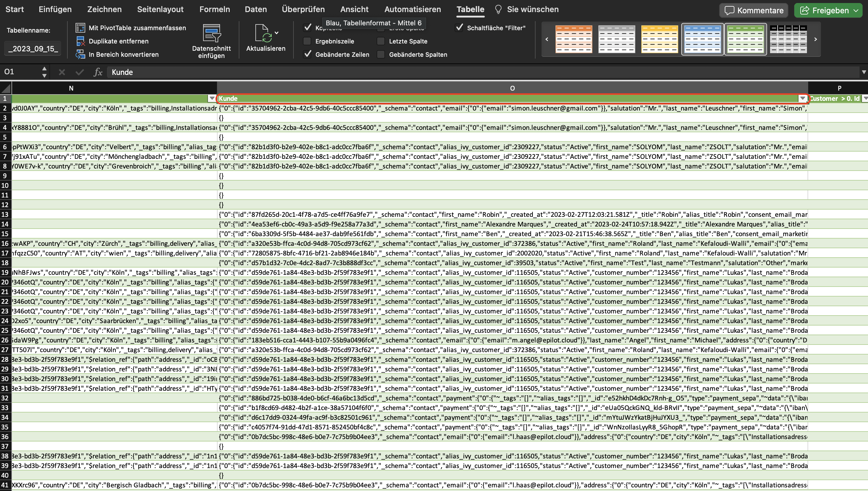
Task: Select row 26 header
Action: (x=5, y=340)
